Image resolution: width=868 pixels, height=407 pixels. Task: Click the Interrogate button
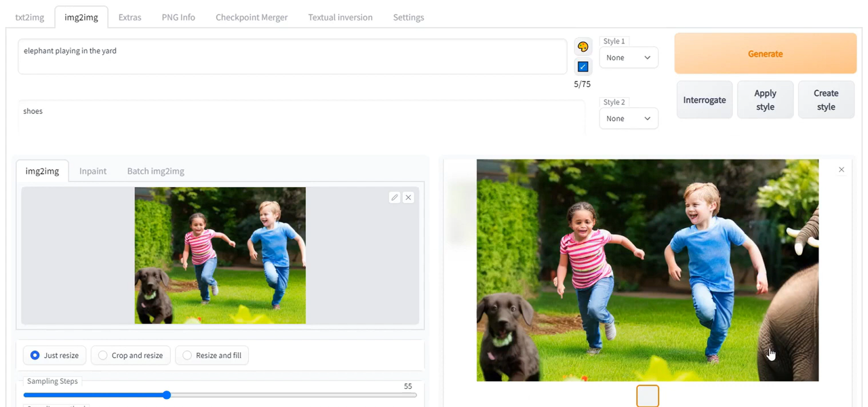pyautogui.click(x=705, y=100)
